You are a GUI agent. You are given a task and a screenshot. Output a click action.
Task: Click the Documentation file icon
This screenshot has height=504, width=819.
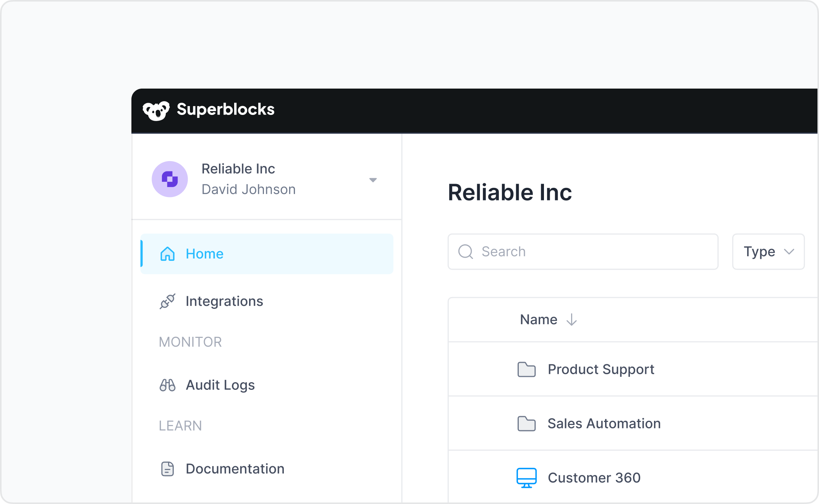point(167,469)
